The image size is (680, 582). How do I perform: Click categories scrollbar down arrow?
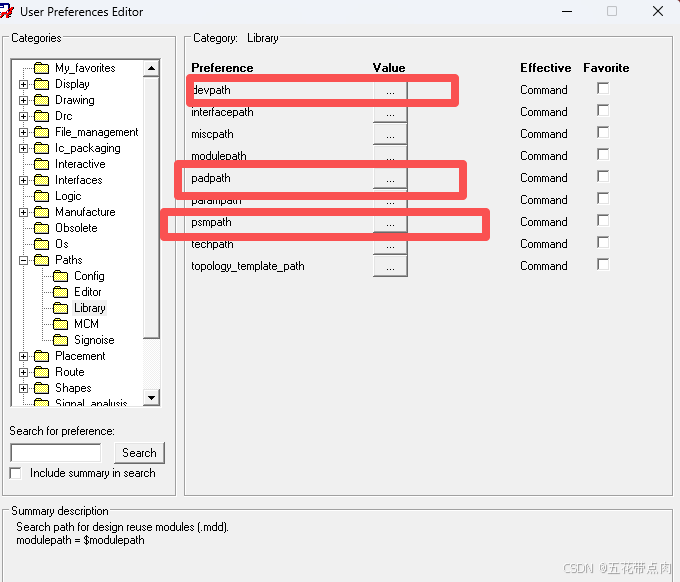[x=151, y=397]
